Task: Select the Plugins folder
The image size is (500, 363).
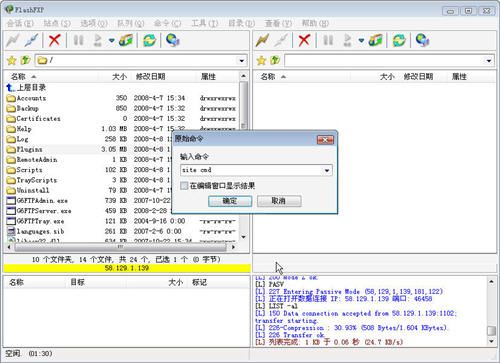Action: point(24,149)
